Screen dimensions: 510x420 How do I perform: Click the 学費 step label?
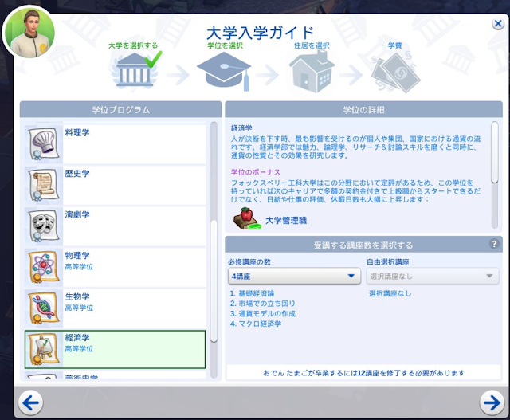[x=395, y=45]
